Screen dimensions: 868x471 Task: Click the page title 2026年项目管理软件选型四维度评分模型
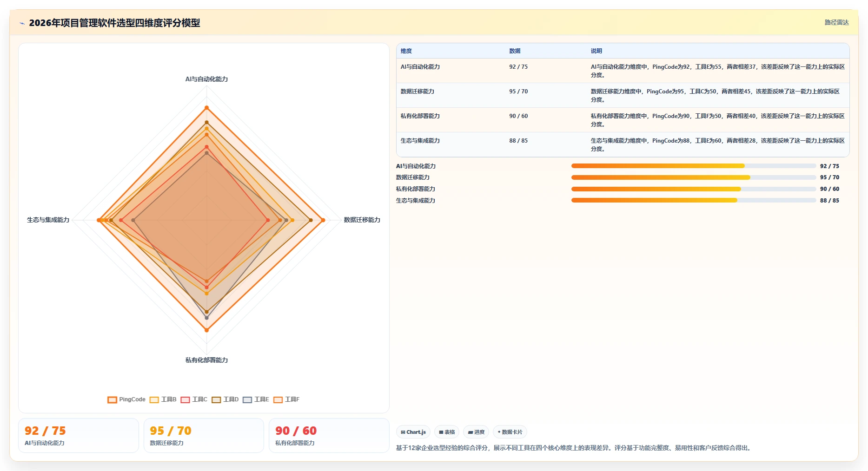(114, 23)
